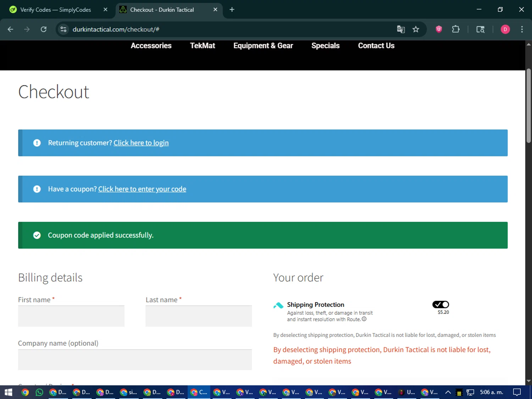Open the Chrome profile D avatar
This screenshot has width=532, height=399.
point(505,29)
